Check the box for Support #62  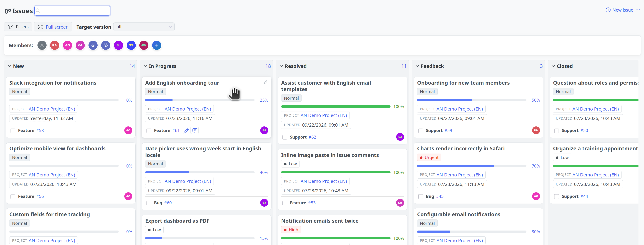(285, 137)
